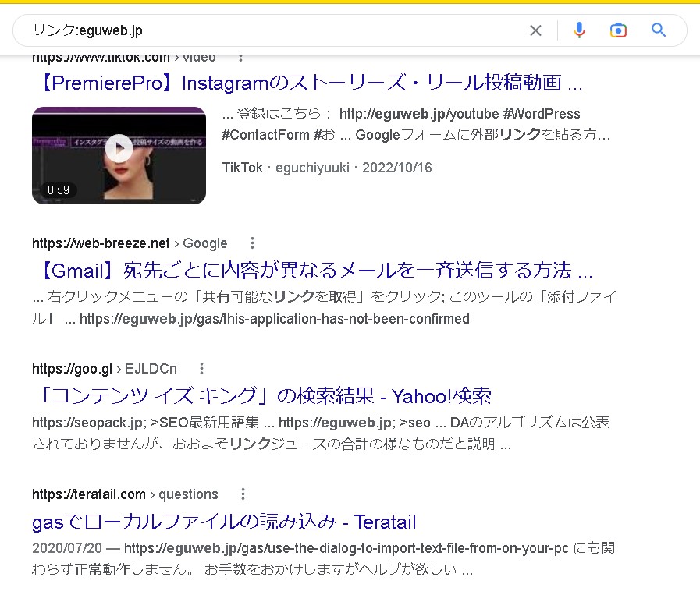Viewport: 700px width, 609px height.
Task: Clear the search box with the X icon
Action: click(x=535, y=30)
